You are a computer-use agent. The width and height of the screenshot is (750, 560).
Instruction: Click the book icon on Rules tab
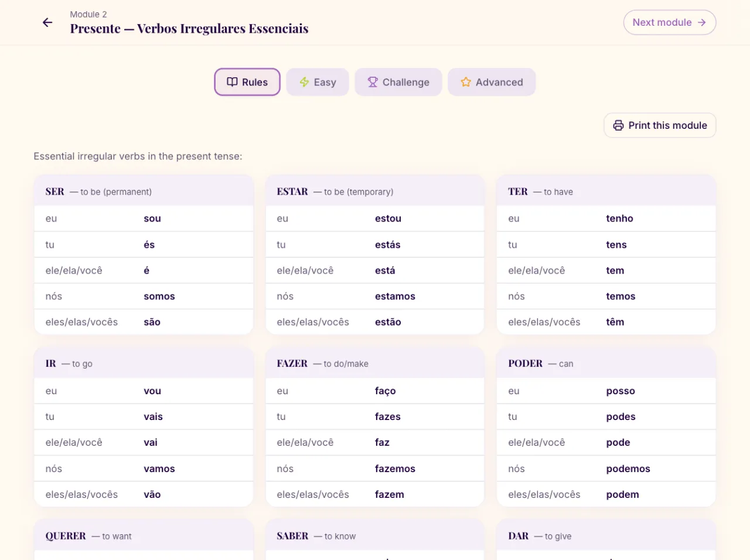(x=232, y=82)
